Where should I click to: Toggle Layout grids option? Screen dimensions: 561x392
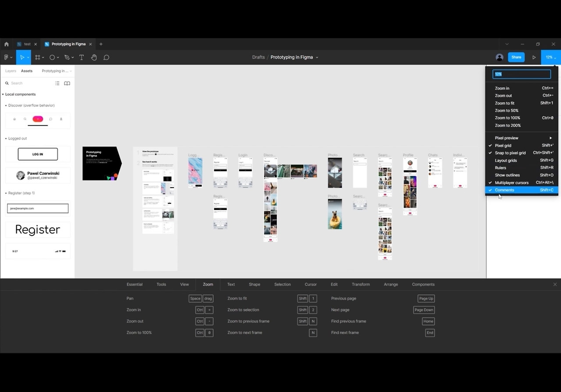[522, 160]
